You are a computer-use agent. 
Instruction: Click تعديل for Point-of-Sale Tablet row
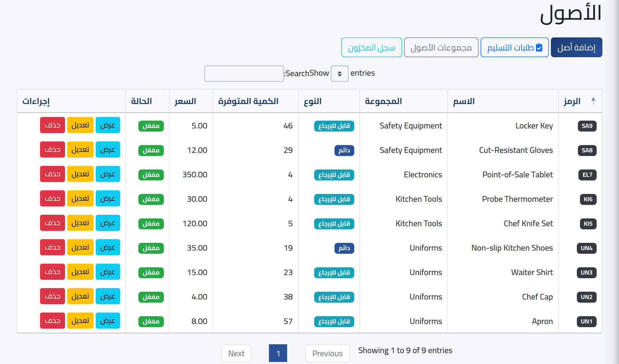pyautogui.click(x=80, y=174)
